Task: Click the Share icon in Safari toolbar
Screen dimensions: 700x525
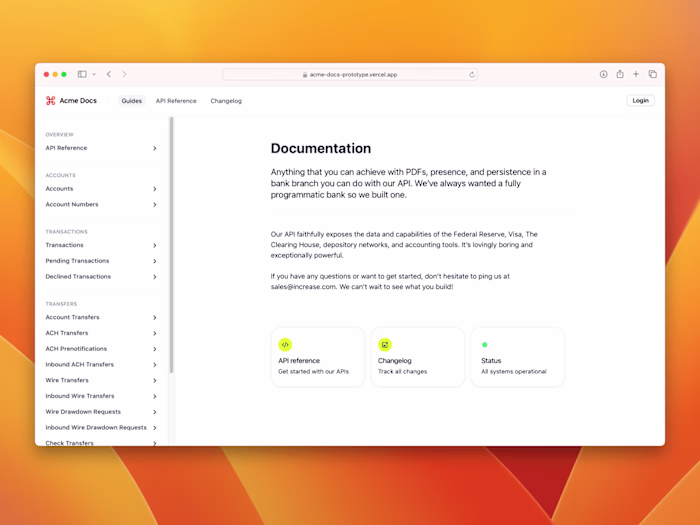Action: pos(620,74)
